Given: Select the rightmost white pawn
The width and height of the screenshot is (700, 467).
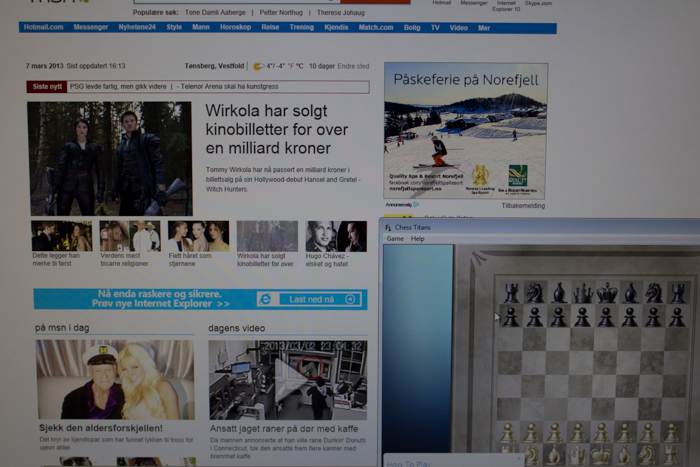Looking at the screenshot, I should coord(670,432).
